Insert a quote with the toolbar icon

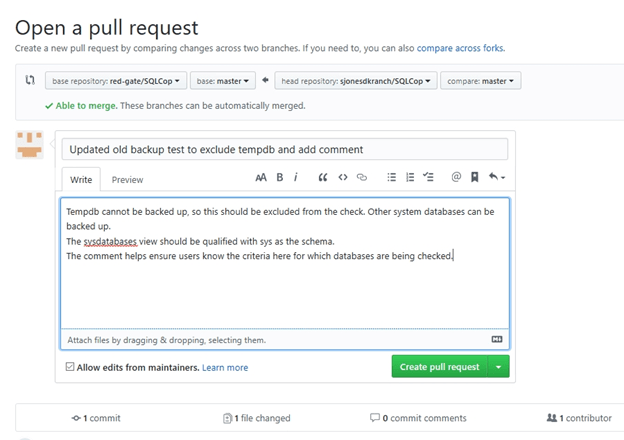[323, 177]
